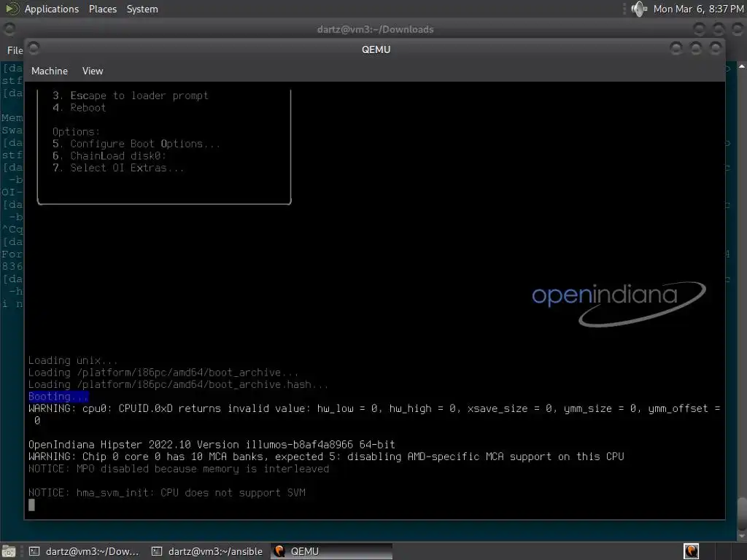
Task: Close the dartz@vm3:~/Downloads terminal window
Action: [737, 29]
